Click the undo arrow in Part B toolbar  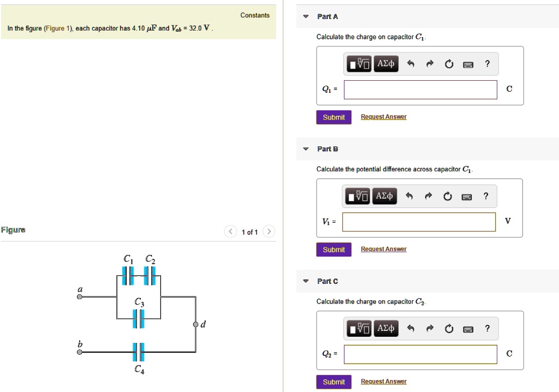(409, 195)
